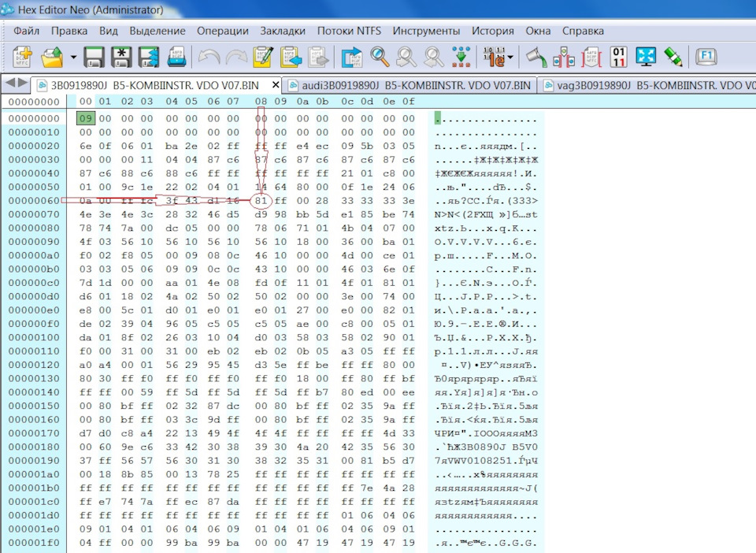The width and height of the screenshot is (756, 553).
Task: Click the row offset 00000020
Action: pos(34,146)
